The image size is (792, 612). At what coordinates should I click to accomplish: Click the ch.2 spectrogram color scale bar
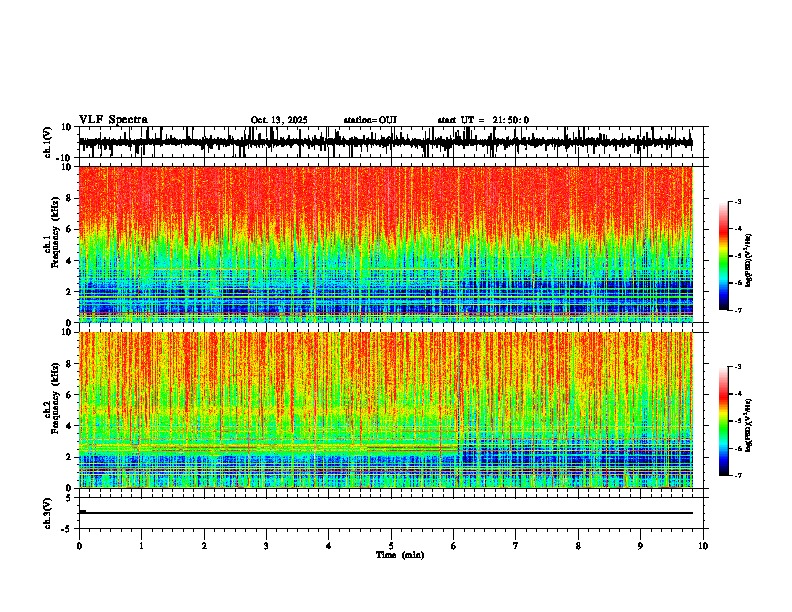(724, 421)
